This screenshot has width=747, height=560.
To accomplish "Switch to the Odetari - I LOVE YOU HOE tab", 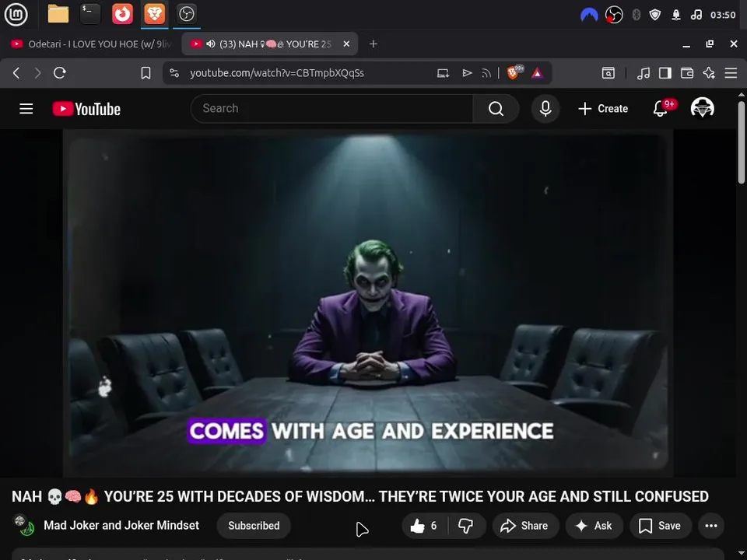I will 90,44.
